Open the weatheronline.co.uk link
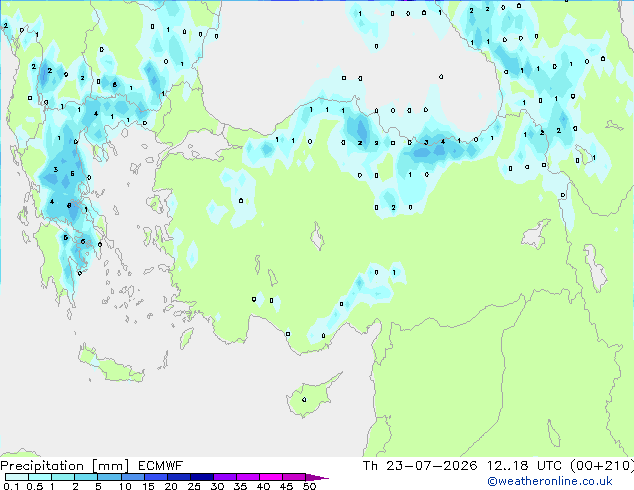 click(x=550, y=481)
